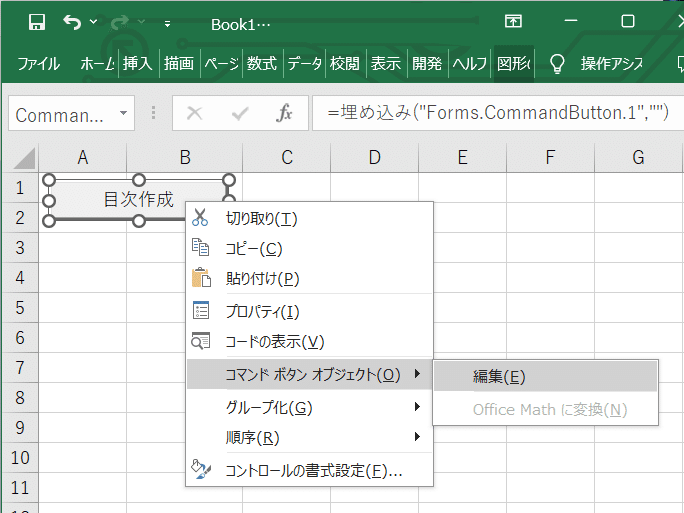Switch to the 校閲 ribbon tab
The width and height of the screenshot is (684, 513).
[345, 64]
